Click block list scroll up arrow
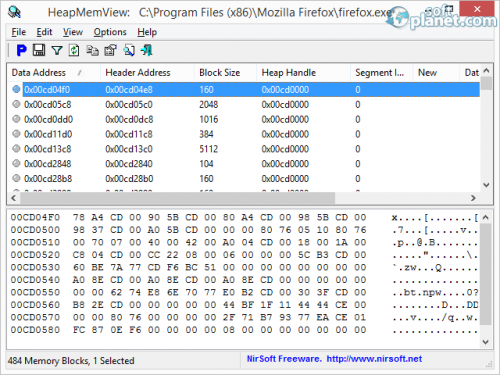 coord(486,71)
